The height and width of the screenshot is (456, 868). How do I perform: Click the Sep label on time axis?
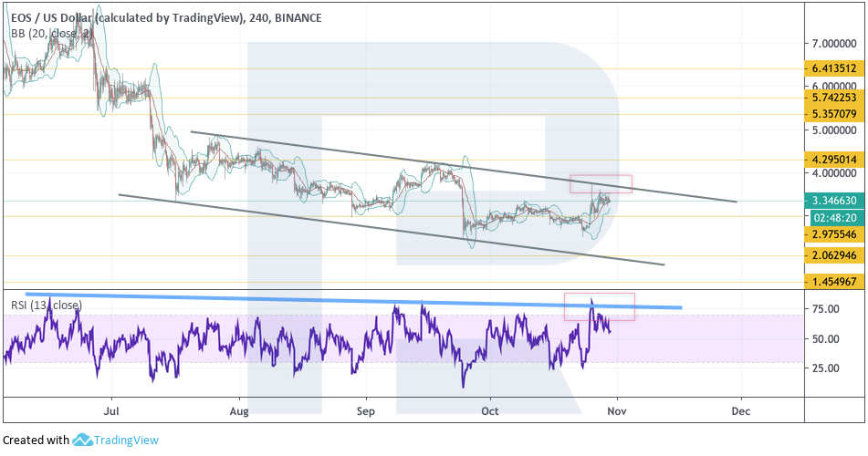[x=366, y=412]
